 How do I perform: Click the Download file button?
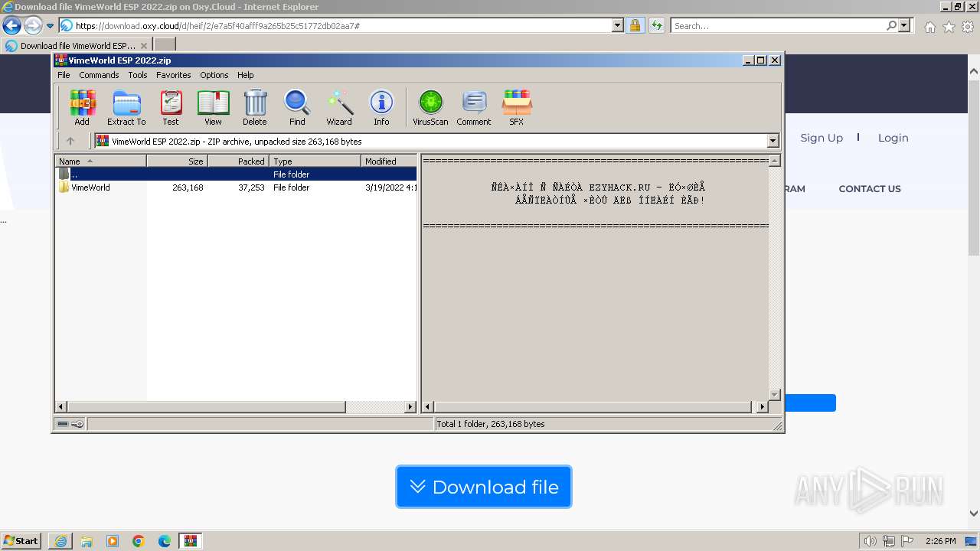pyautogui.click(x=483, y=487)
